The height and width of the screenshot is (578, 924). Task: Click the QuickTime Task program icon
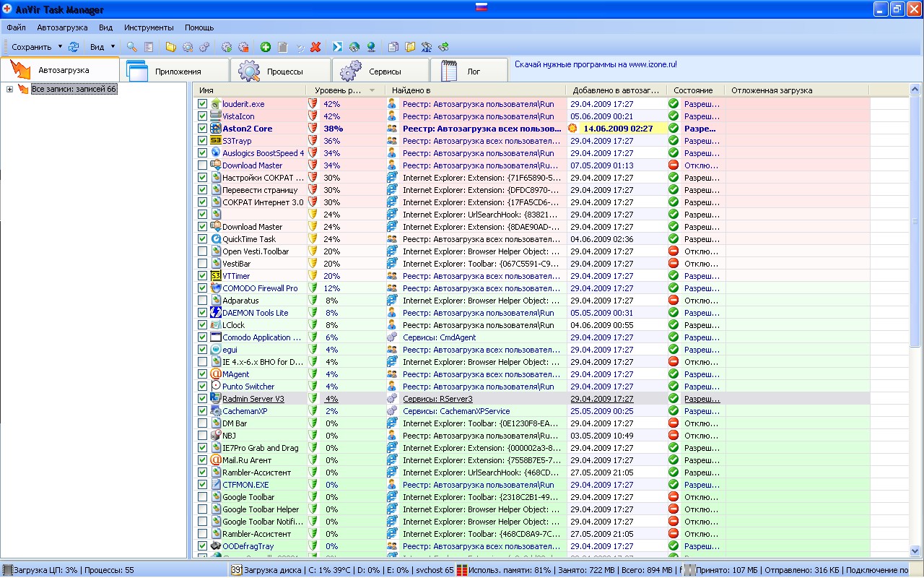coord(216,239)
